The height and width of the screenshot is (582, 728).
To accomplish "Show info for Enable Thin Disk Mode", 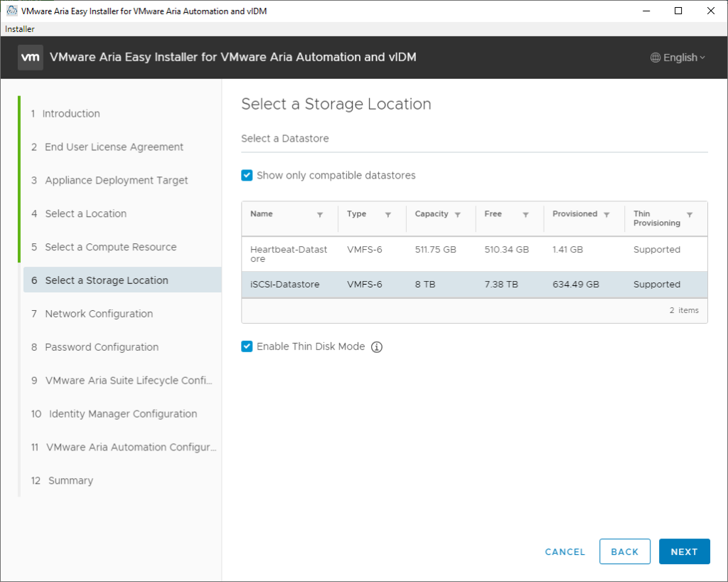I will tap(377, 347).
